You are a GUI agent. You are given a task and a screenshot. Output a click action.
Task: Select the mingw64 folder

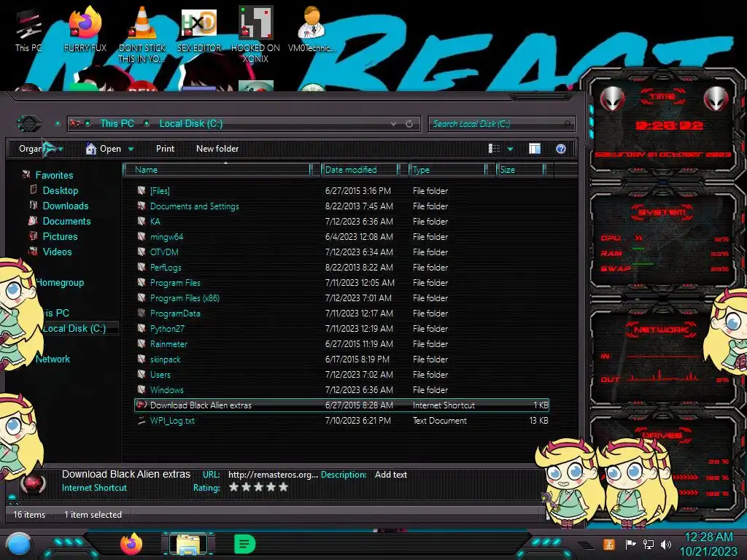coord(167,237)
